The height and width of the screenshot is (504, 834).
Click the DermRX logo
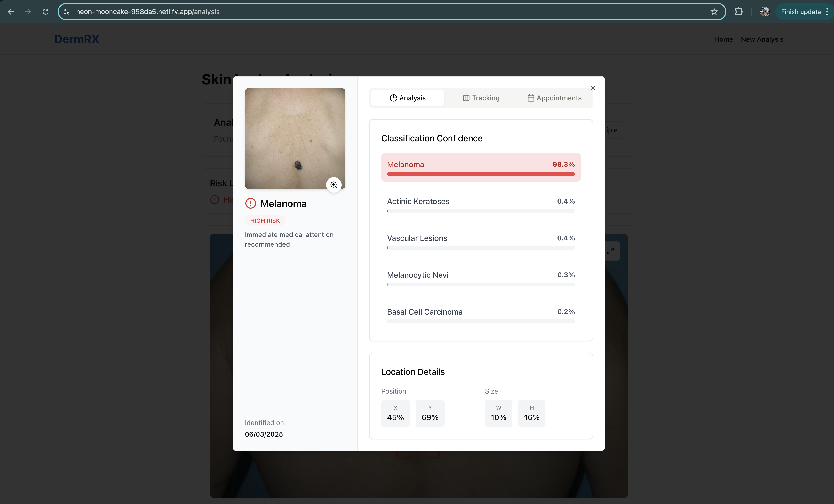77,39
